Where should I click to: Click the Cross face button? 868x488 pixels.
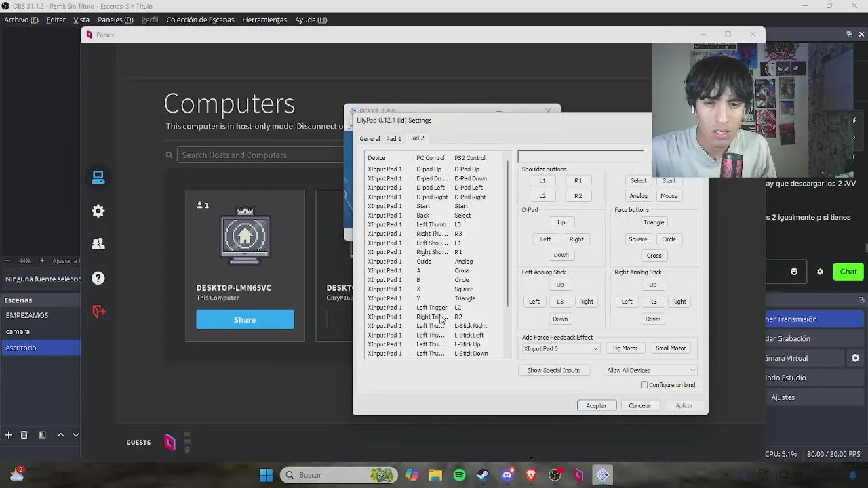(654, 256)
